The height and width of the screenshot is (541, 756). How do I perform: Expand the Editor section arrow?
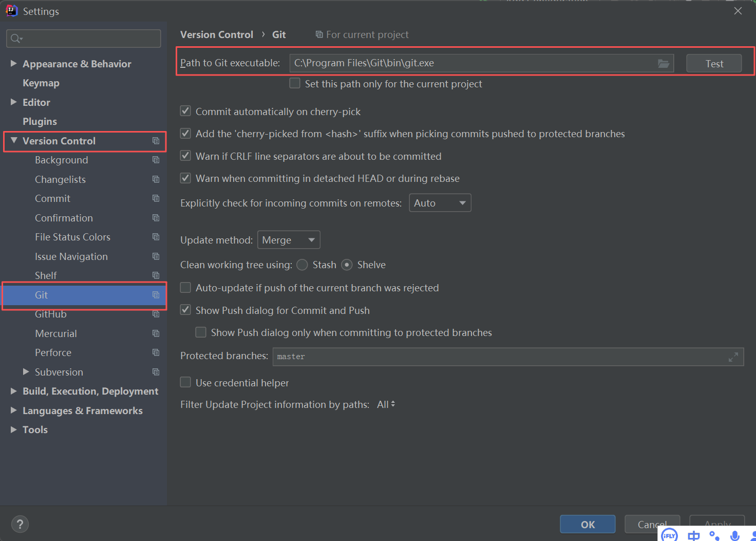pos(14,102)
